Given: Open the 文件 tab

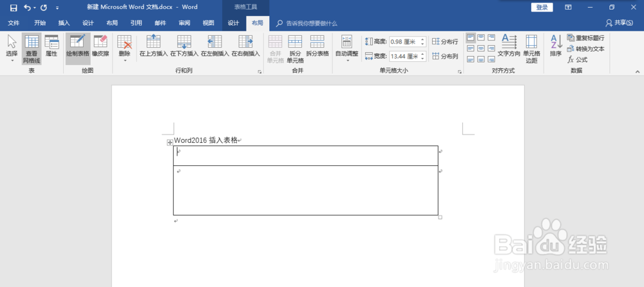Looking at the screenshot, I should [14, 23].
